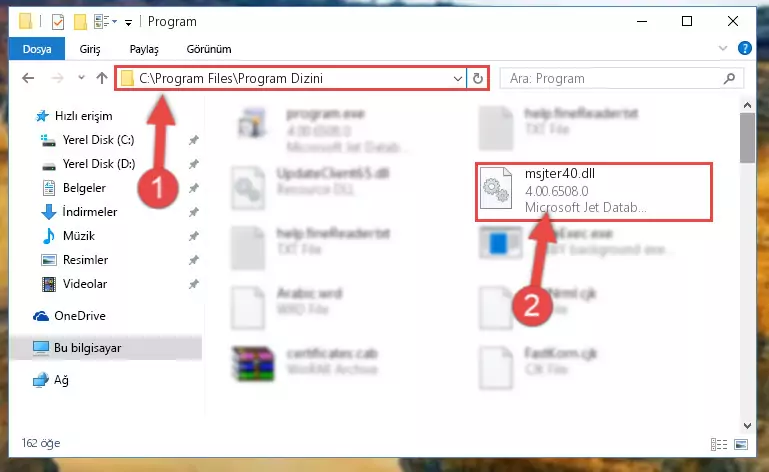Click the 162 öğe item count text
This screenshot has height=472, width=769.
click(41, 443)
